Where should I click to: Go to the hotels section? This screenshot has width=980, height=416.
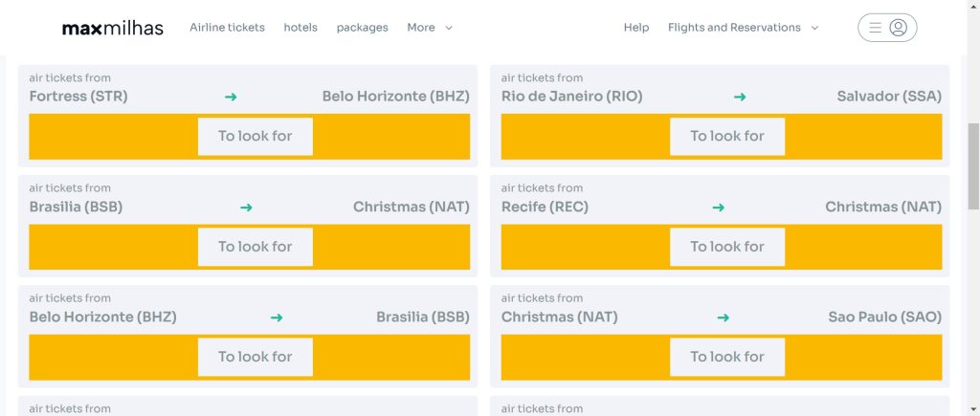pos(301,28)
